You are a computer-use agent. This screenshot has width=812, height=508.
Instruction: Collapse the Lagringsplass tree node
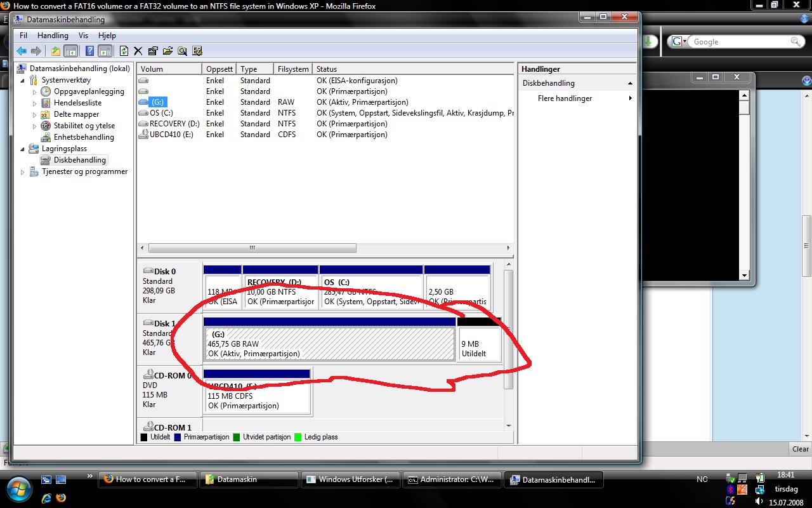point(23,149)
